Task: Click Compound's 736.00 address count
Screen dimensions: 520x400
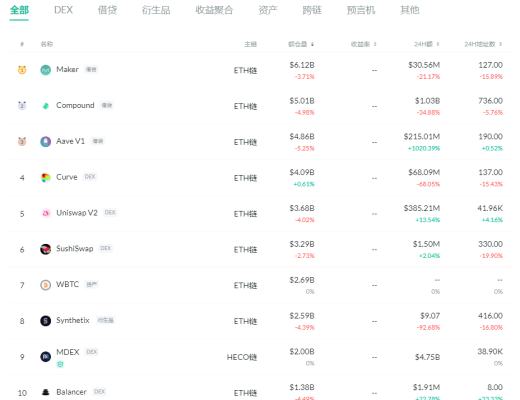Action: pos(491,101)
